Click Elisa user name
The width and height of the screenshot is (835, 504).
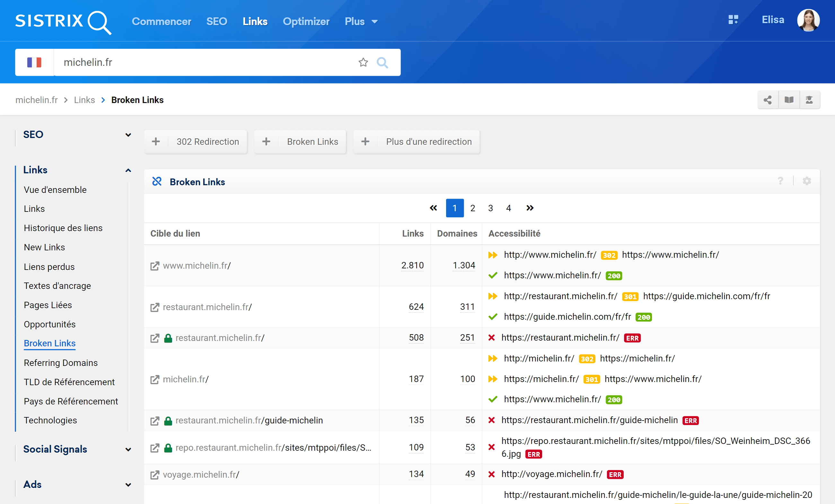coord(773,20)
